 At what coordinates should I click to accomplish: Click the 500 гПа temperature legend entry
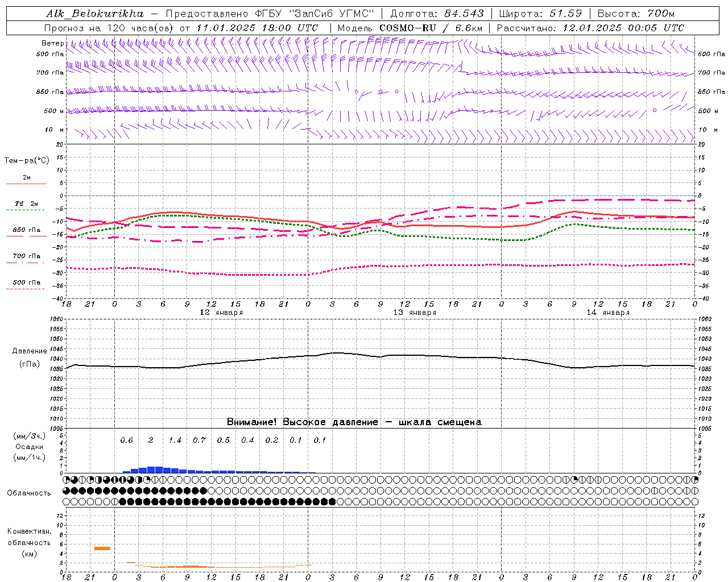click(x=26, y=282)
